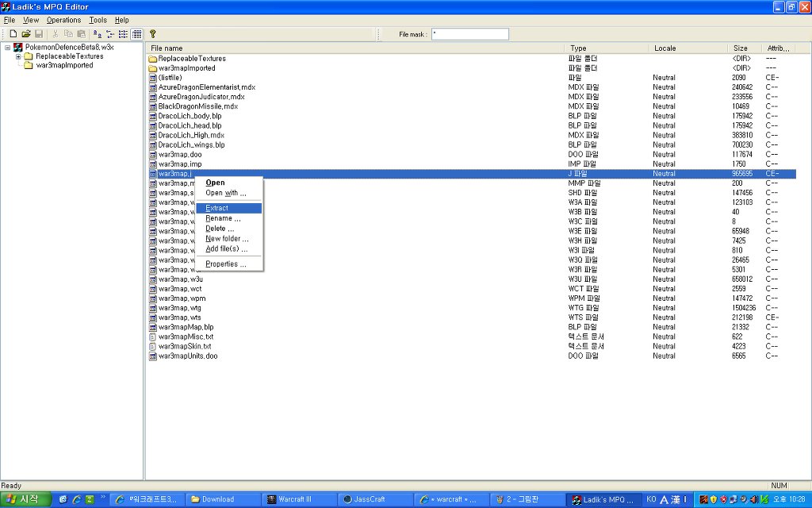Collapse the PokemonDefenceBeta8.w3x tree root
Viewport: 812px width, 508px height.
[8, 48]
